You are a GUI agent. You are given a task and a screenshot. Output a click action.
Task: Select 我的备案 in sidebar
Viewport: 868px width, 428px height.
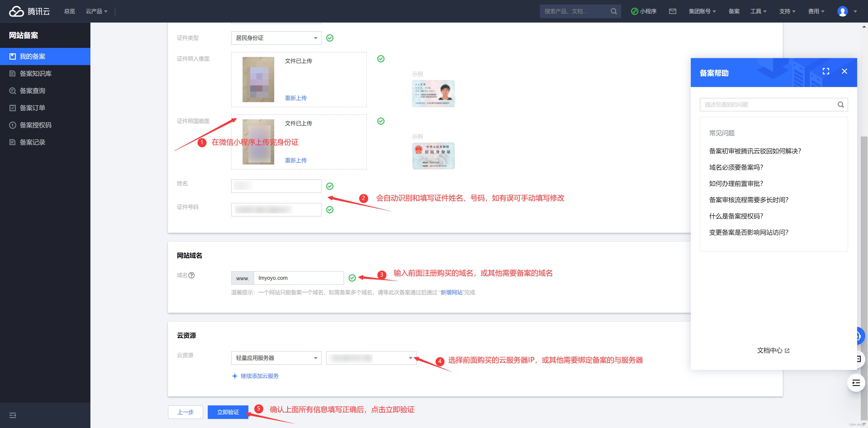tap(45, 56)
